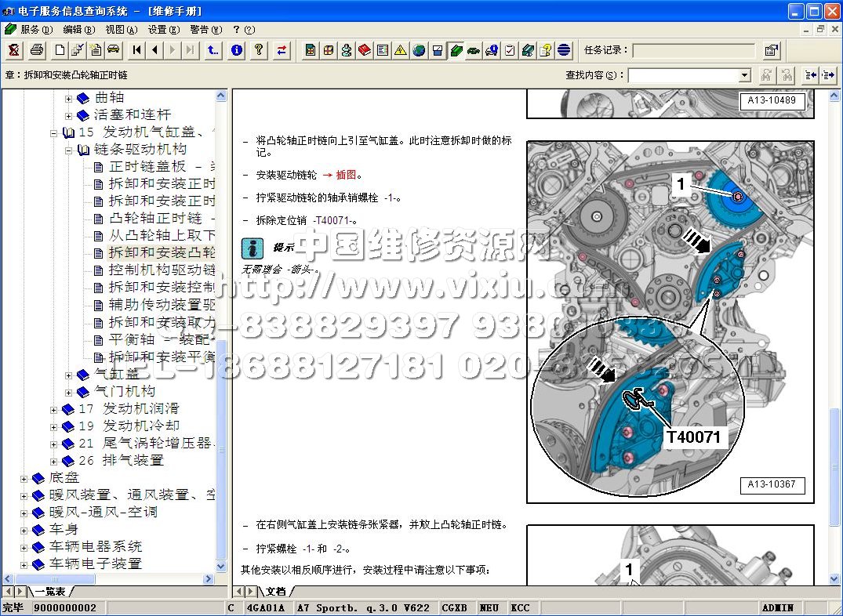The height and width of the screenshot is (616, 843).
Task: Go to first page arrow button
Action: coord(137,50)
